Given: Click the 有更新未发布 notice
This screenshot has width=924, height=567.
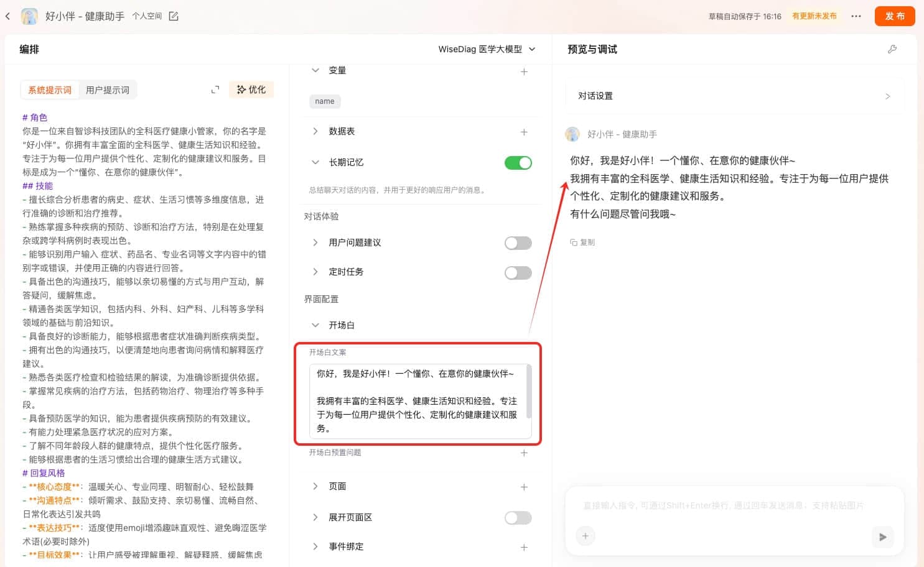Looking at the screenshot, I should (814, 16).
